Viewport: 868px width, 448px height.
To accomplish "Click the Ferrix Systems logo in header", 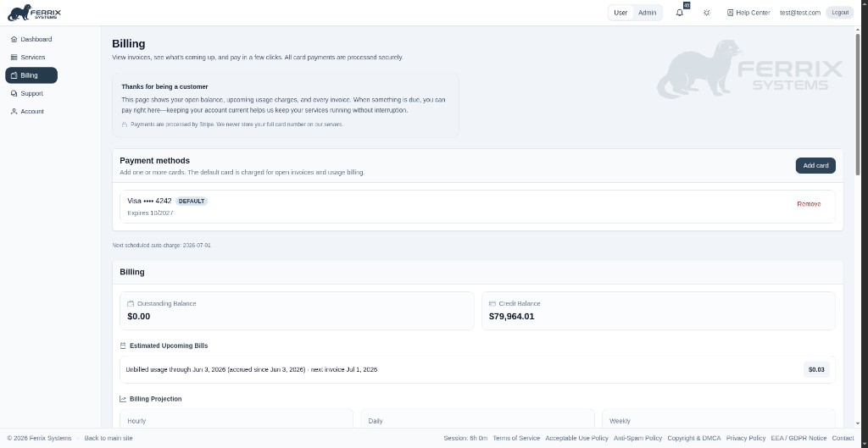I will 34,12.
